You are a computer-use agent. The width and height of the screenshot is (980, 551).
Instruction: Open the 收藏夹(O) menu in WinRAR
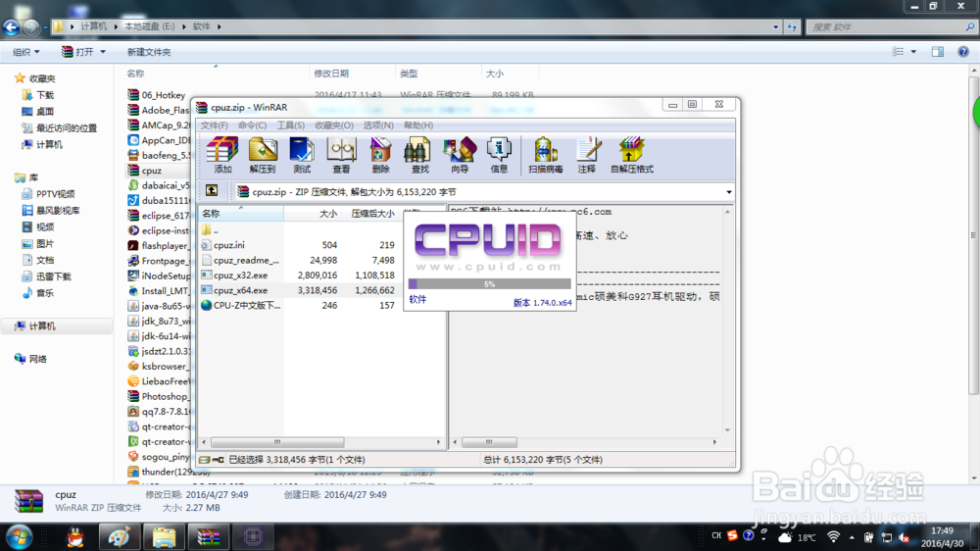[x=334, y=125]
